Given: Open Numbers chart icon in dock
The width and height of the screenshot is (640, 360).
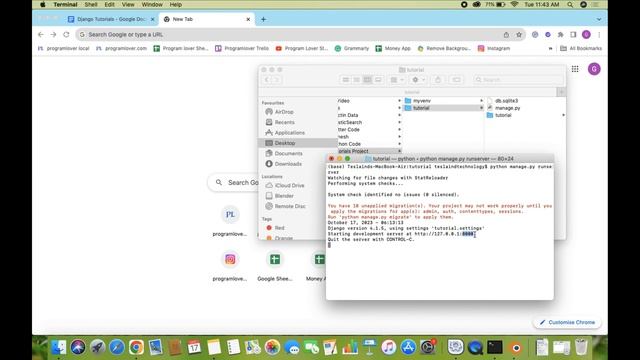Looking at the screenshot, I should point(350,347).
